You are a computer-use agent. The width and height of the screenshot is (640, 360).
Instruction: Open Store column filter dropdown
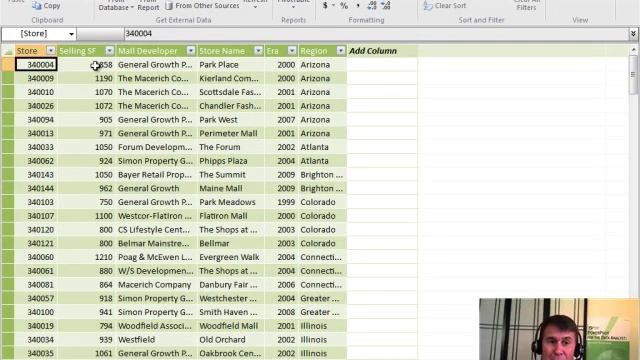[51, 51]
